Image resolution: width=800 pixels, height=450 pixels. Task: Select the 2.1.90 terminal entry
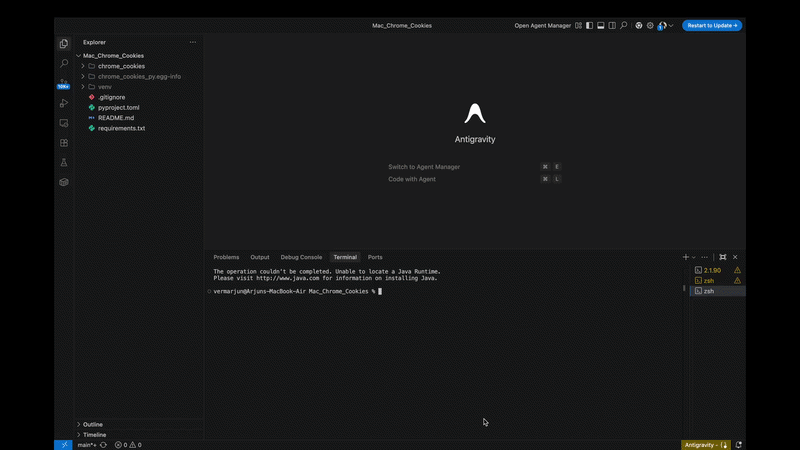[712, 270]
